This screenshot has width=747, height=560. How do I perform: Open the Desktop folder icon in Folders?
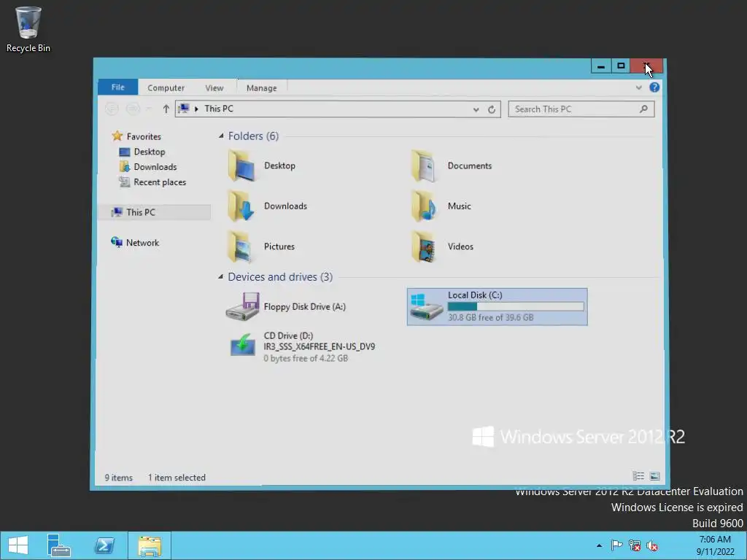tap(241, 166)
